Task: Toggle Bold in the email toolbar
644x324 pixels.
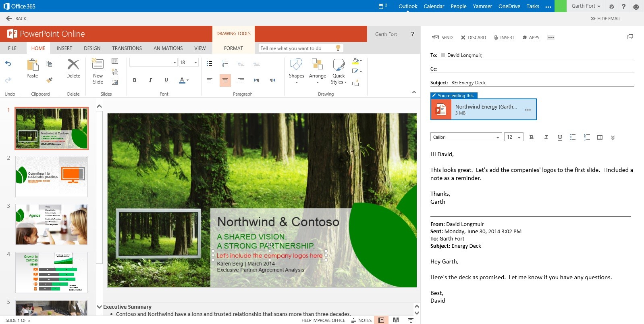Action: tap(532, 137)
